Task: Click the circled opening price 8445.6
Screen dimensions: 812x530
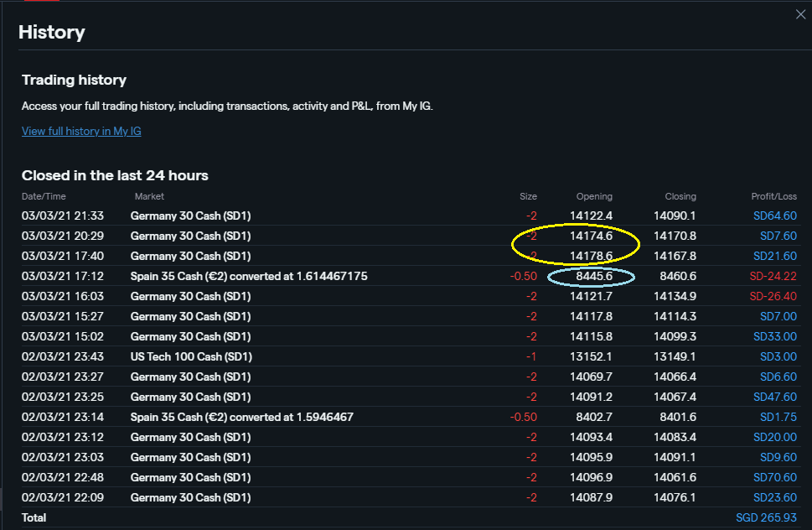Action: click(593, 276)
